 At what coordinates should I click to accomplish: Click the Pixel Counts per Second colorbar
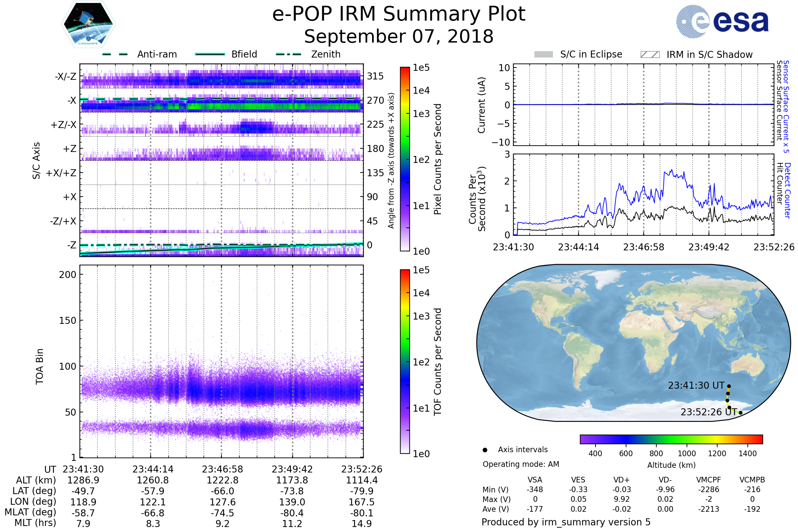405,159
